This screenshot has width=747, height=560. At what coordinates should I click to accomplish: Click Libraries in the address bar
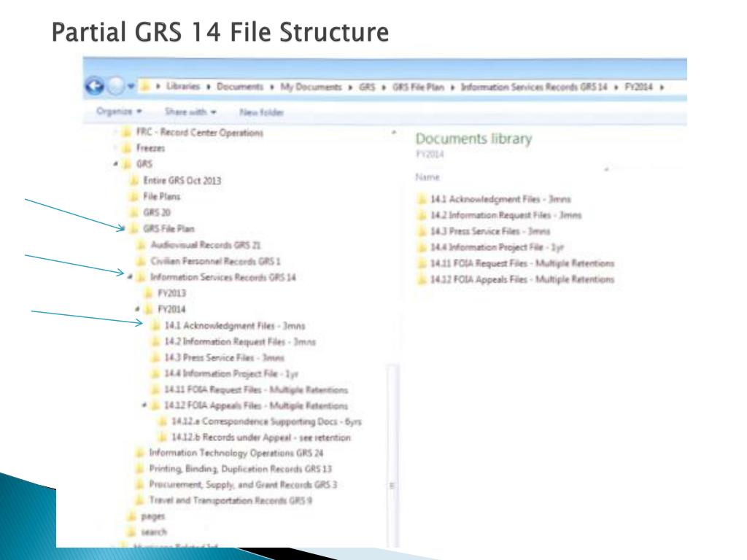183,87
